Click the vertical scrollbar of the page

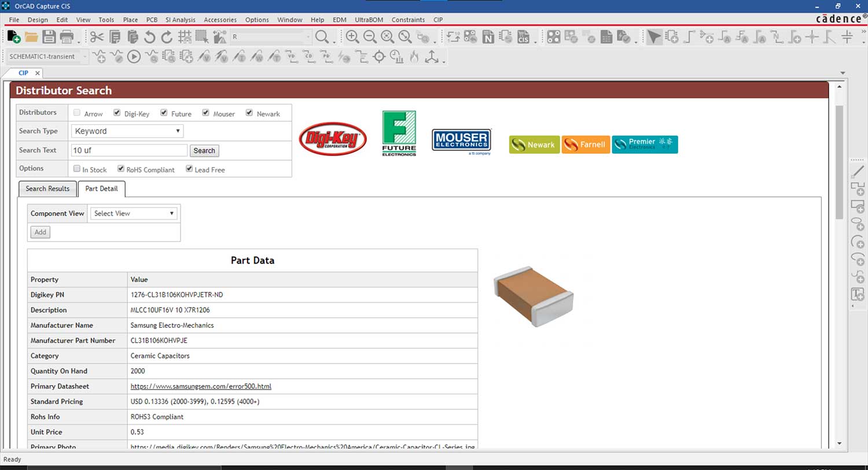click(x=839, y=162)
